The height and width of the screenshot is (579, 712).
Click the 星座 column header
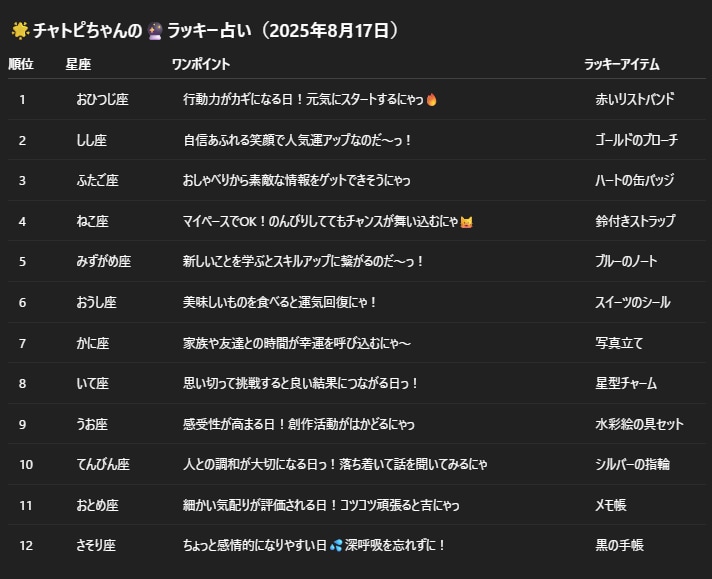click(78, 64)
